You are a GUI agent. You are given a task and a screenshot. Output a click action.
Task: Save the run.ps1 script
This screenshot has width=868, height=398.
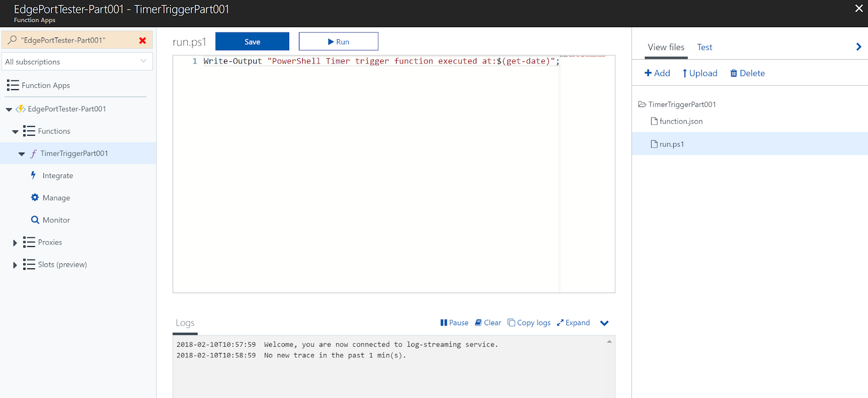pyautogui.click(x=252, y=41)
